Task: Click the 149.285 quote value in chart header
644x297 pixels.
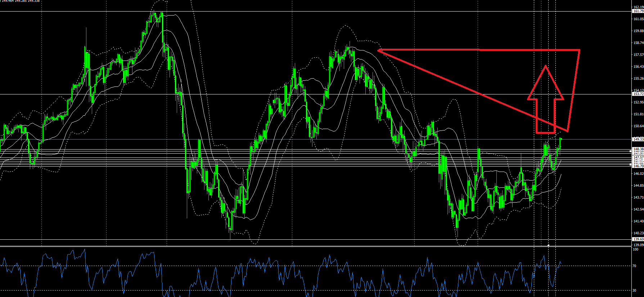Action: click(21, 1)
